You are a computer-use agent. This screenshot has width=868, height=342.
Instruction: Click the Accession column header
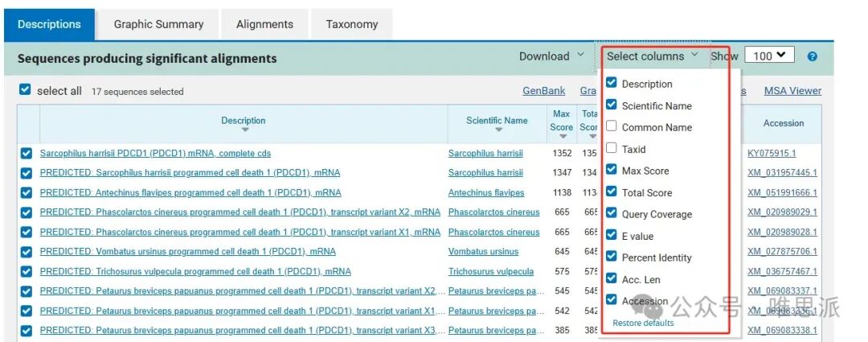pos(784,123)
